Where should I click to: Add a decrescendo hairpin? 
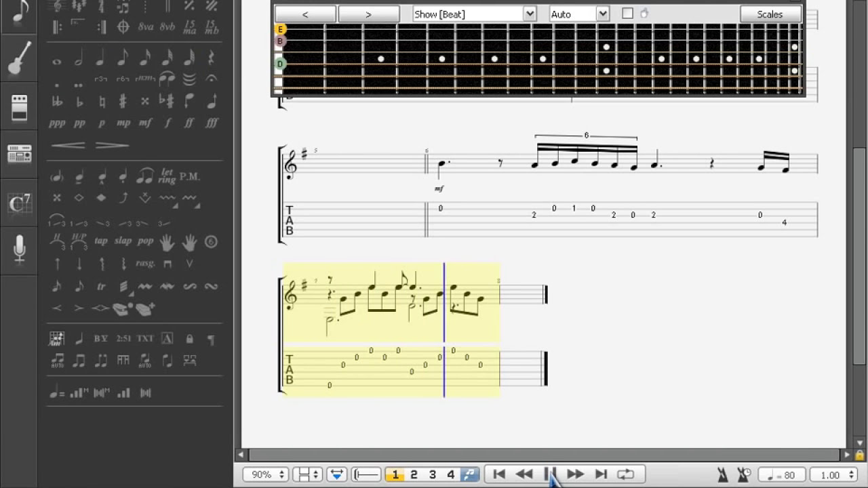click(113, 145)
